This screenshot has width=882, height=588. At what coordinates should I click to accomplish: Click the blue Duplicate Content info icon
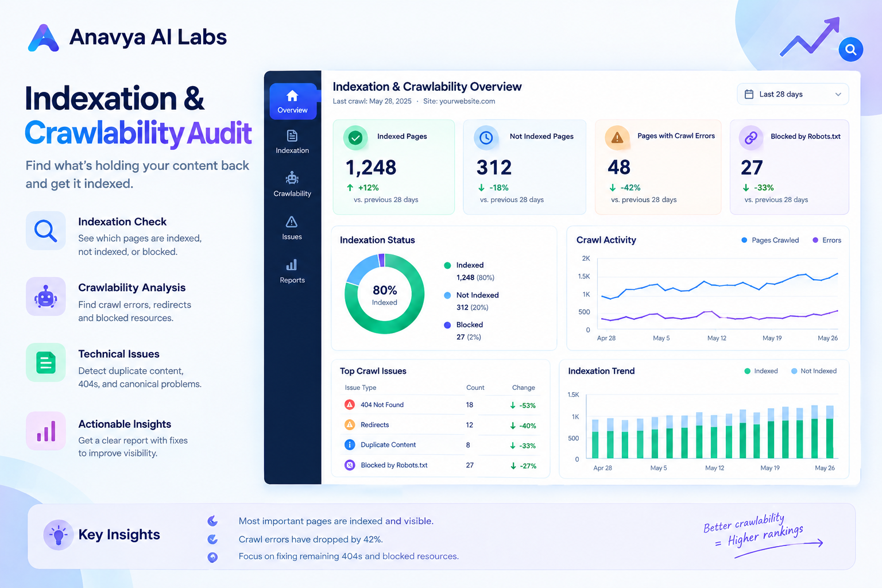click(x=350, y=445)
